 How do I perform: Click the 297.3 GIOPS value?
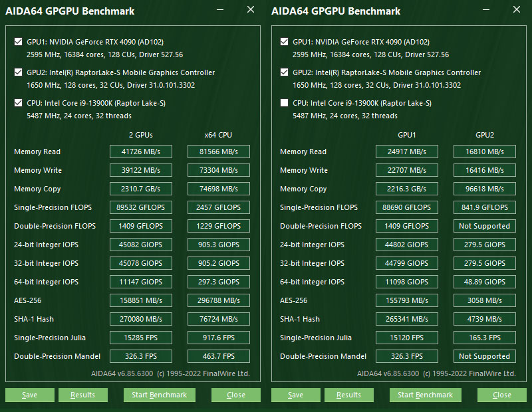(x=219, y=282)
